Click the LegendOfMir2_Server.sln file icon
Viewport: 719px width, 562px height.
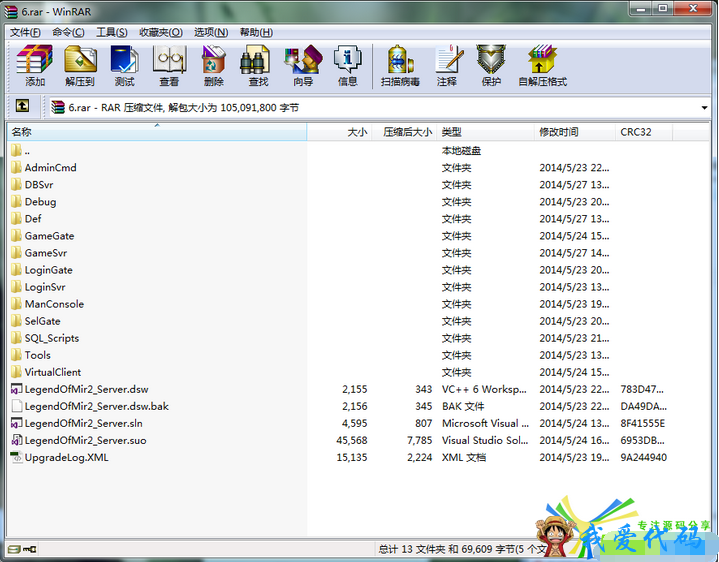(17, 423)
